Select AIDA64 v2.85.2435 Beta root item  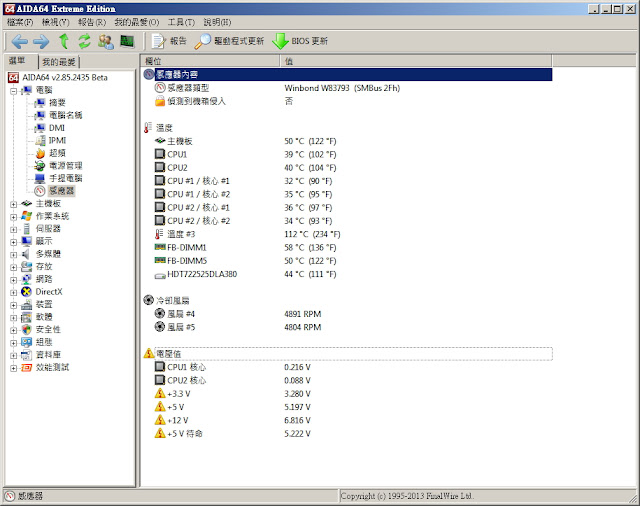58,78
